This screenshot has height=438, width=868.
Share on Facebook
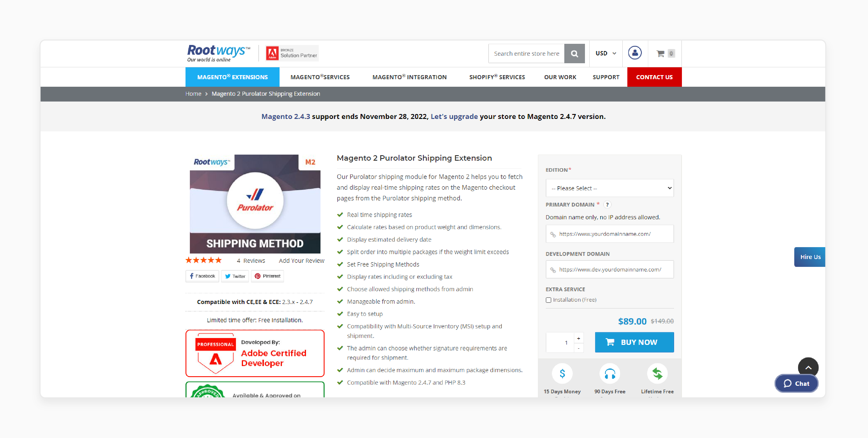tap(202, 276)
